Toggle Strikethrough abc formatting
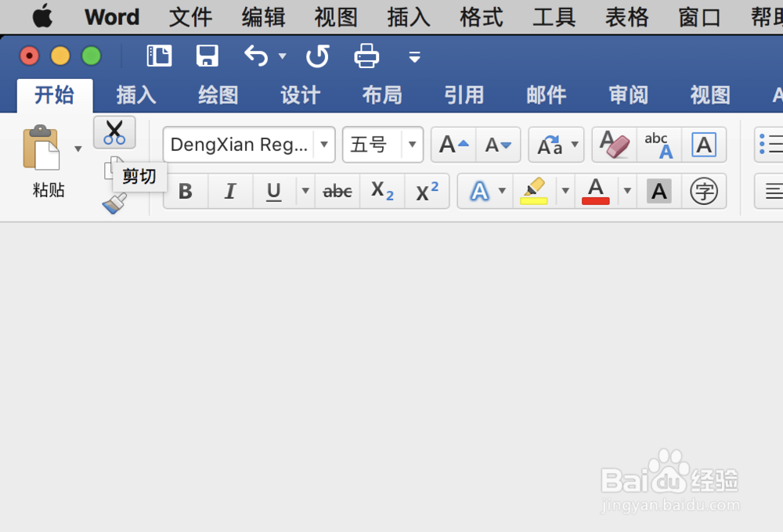 [337, 191]
